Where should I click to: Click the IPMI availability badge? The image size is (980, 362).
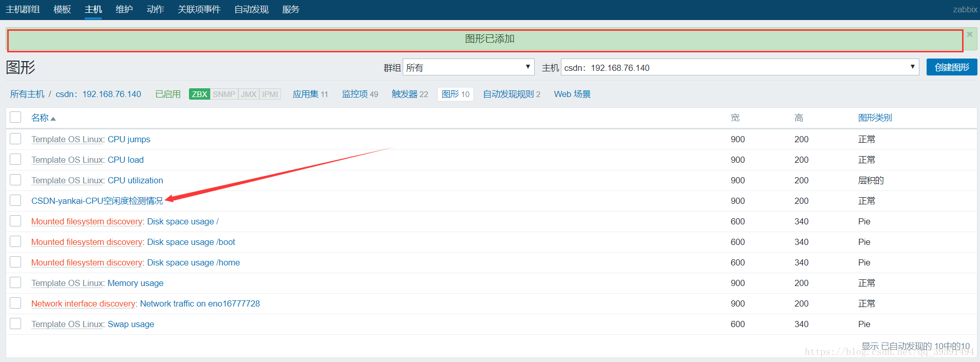coord(270,94)
